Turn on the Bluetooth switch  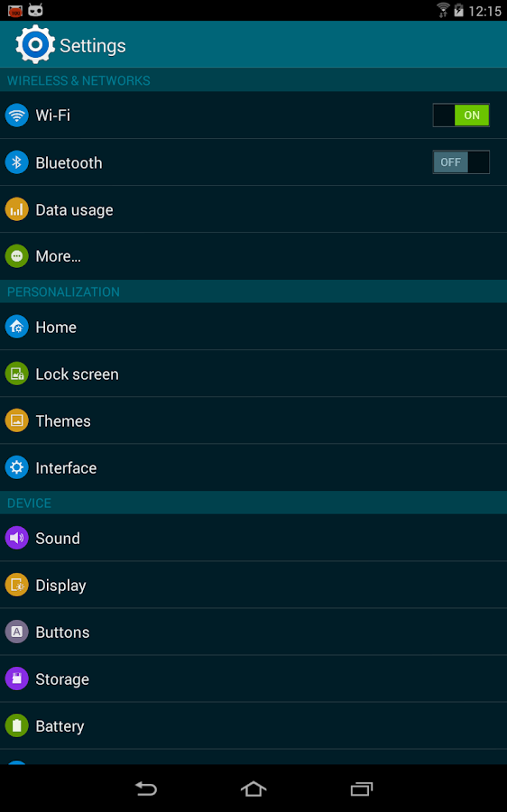pyautogui.click(x=461, y=162)
